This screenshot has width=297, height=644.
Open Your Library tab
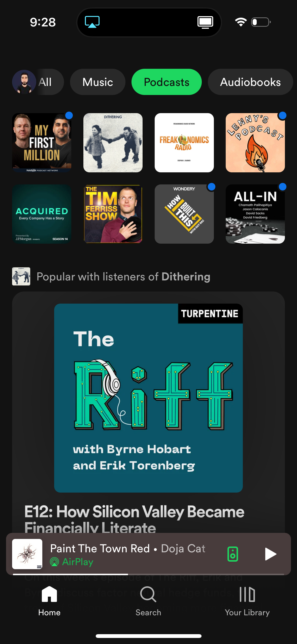(247, 601)
